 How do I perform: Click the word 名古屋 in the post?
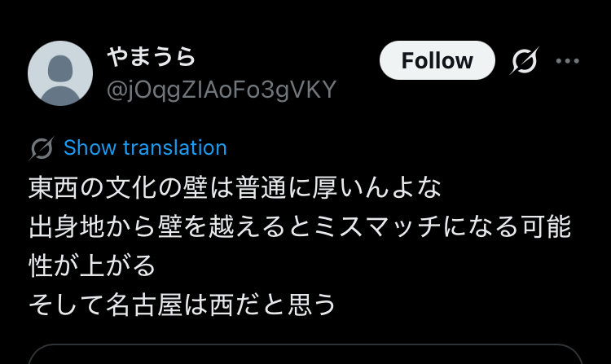[x=144, y=305]
